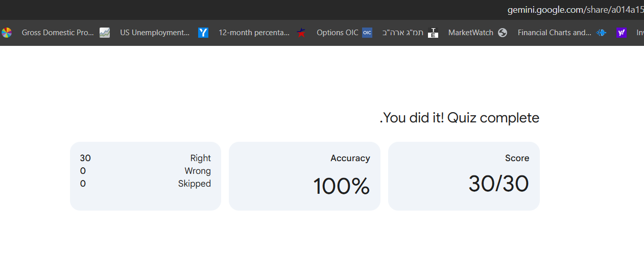Image resolution: width=644 pixels, height=256 pixels.
Task: Open the partially visible Inv bookmark
Action: coord(639,33)
